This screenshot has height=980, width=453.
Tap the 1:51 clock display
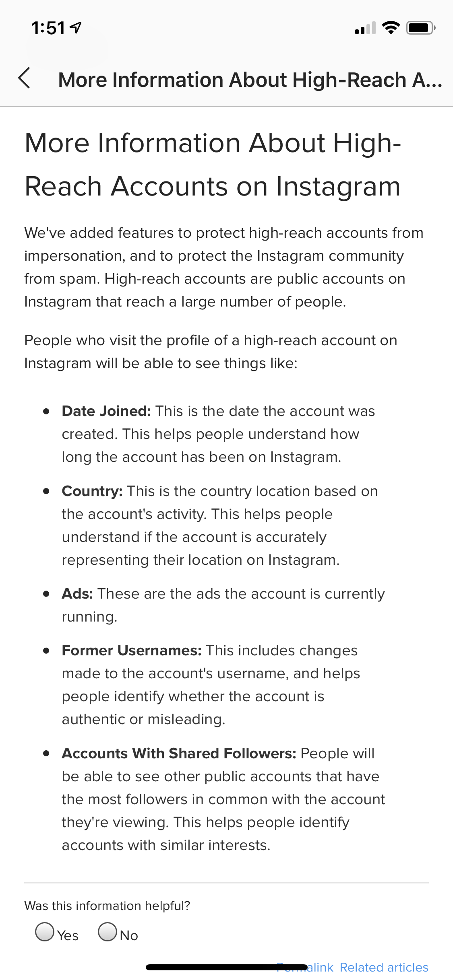[x=48, y=28]
